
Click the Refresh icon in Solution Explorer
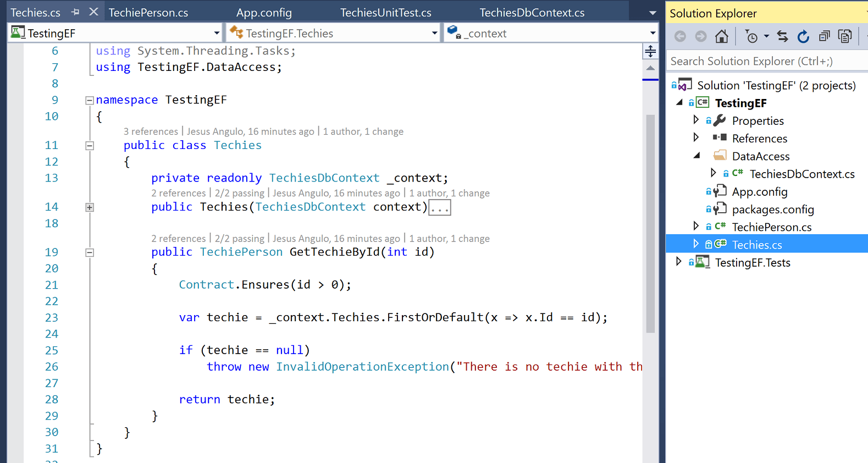point(803,36)
